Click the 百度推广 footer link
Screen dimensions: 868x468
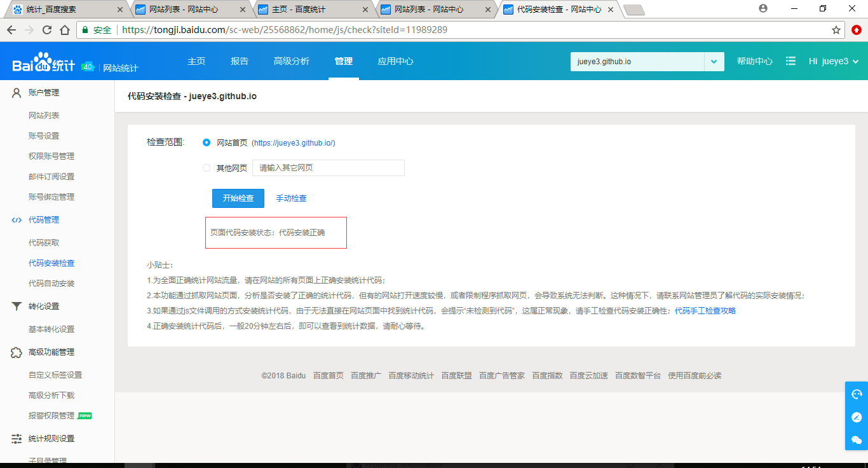[366, 376]
